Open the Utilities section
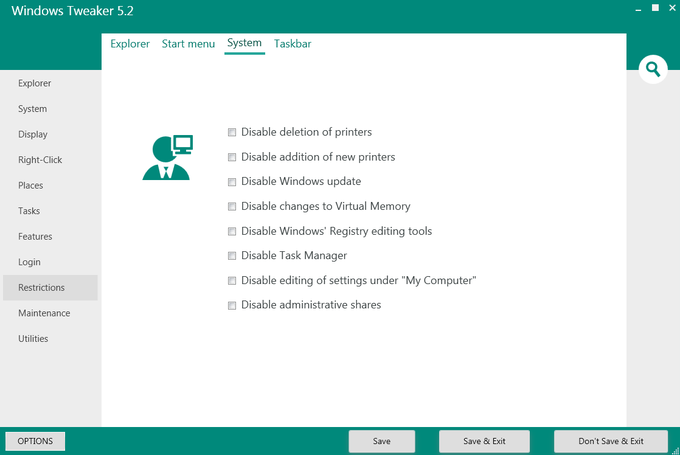 pyautogui.click(x=33, y=339)
